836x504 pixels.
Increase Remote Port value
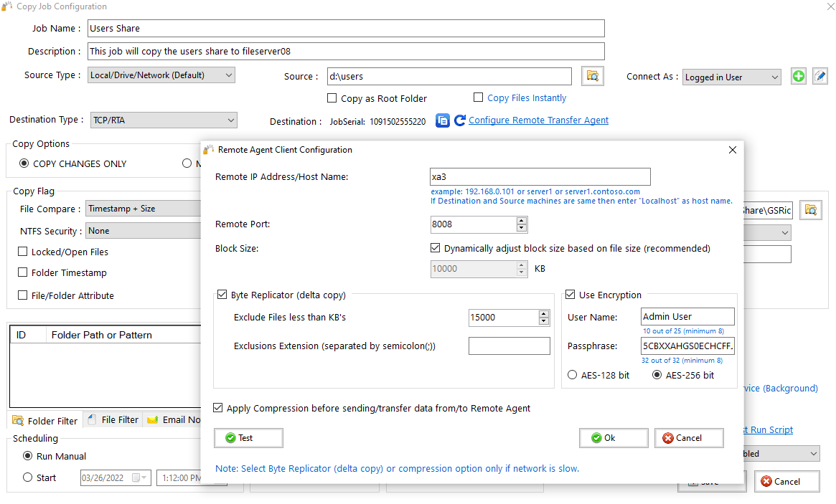(x=522, y=221)
